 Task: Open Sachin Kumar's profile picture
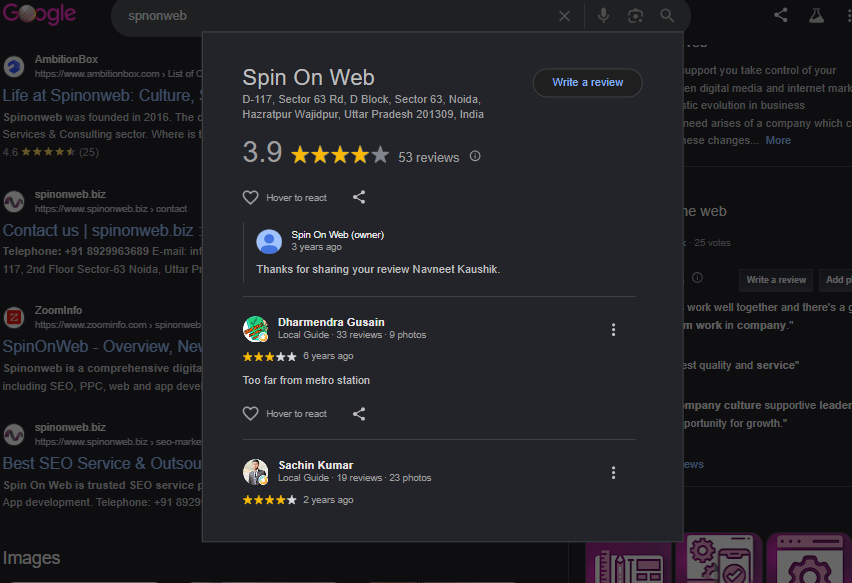coord(255,472)
